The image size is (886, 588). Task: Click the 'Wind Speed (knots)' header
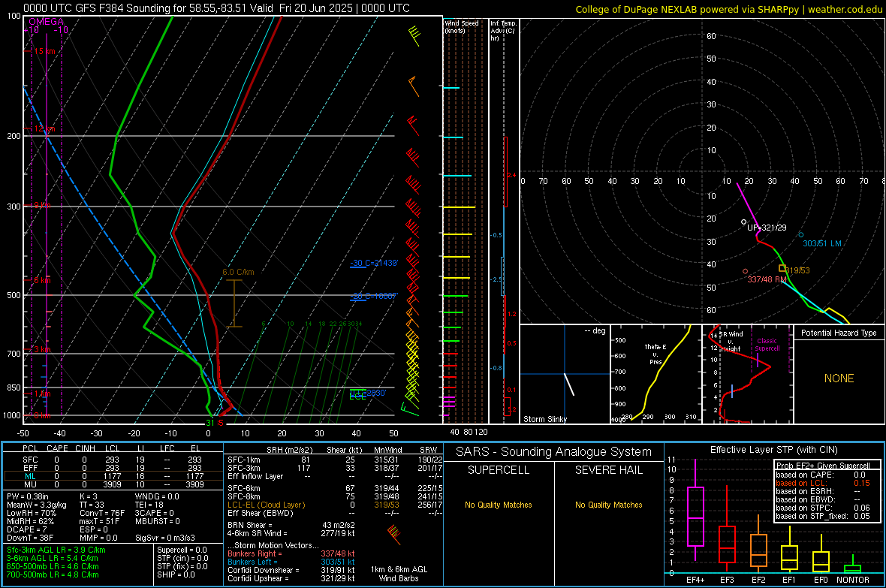461,26
